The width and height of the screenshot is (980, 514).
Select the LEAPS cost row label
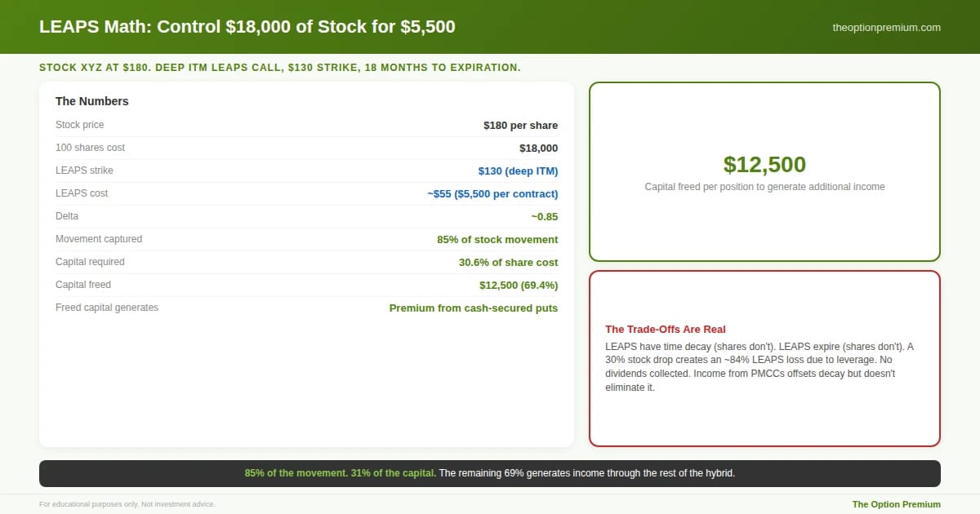click(82, 193)
